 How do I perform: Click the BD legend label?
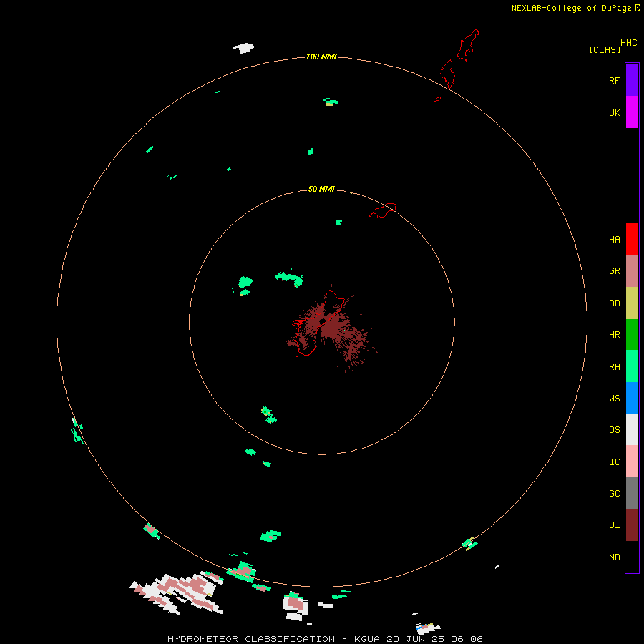coord(614,303)
